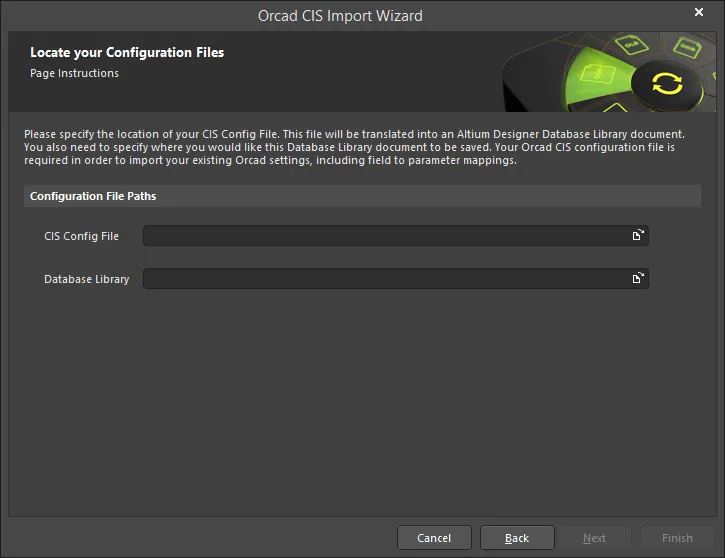Screen dimensions: 725x558
Task: Click the CIS Config File label
Action: 81,236
